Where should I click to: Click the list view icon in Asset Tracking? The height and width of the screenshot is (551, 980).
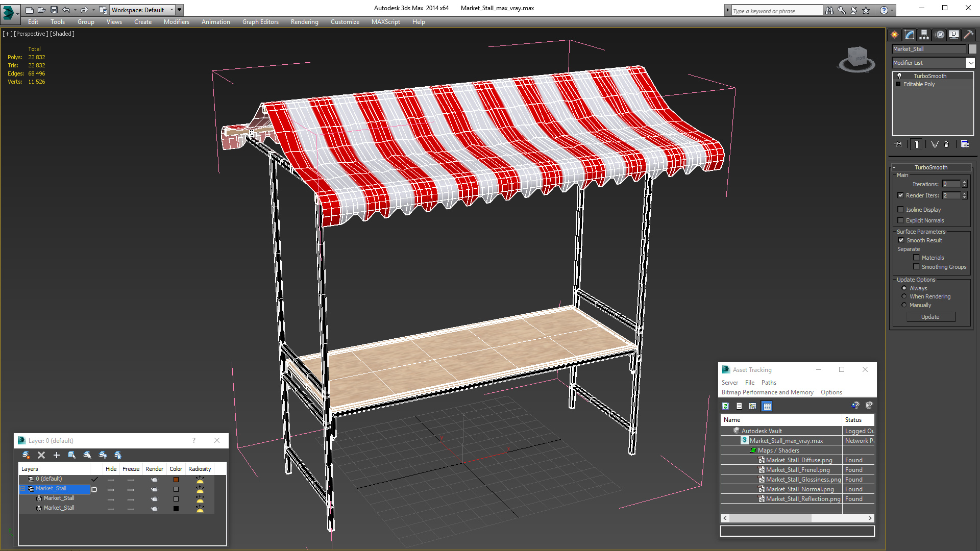click(739, 406)
